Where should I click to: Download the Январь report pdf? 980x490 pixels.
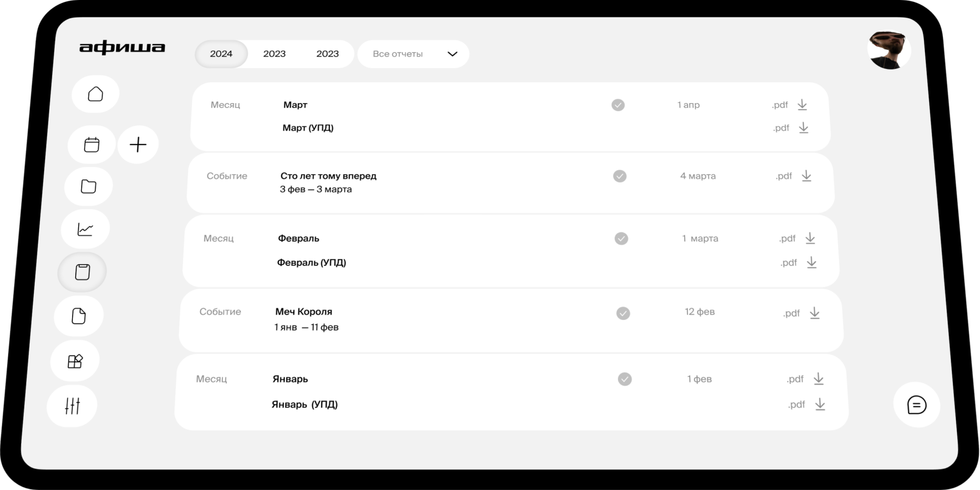click(819, 379)
